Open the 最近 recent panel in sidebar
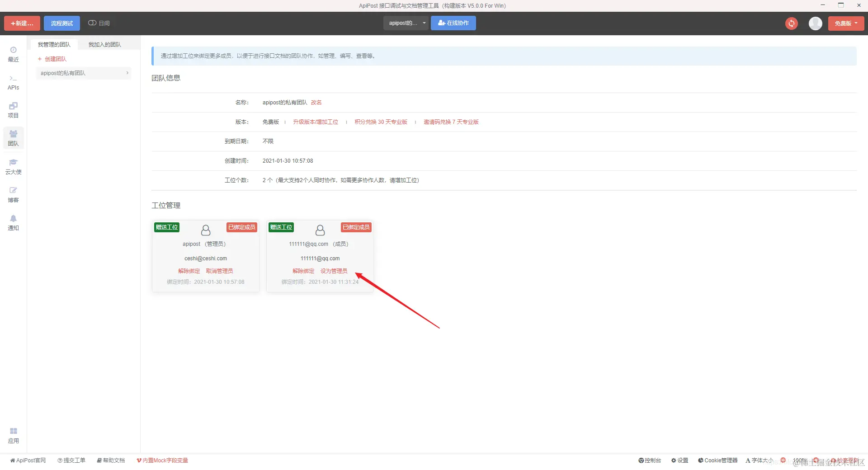Image resolution: width=868 pixels, height=470 pixels. pyautogui.click(x=13, y=54)
